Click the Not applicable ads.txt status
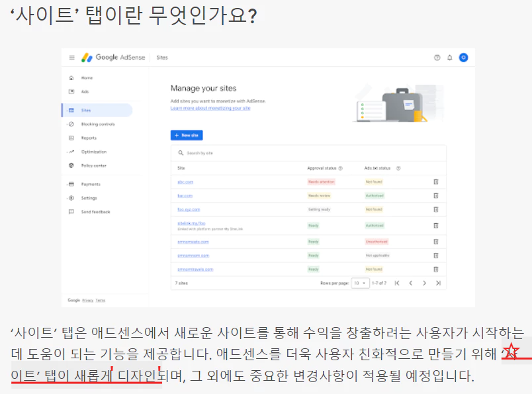This screenshot has width=532, height=394. click(x=377, y=256)
